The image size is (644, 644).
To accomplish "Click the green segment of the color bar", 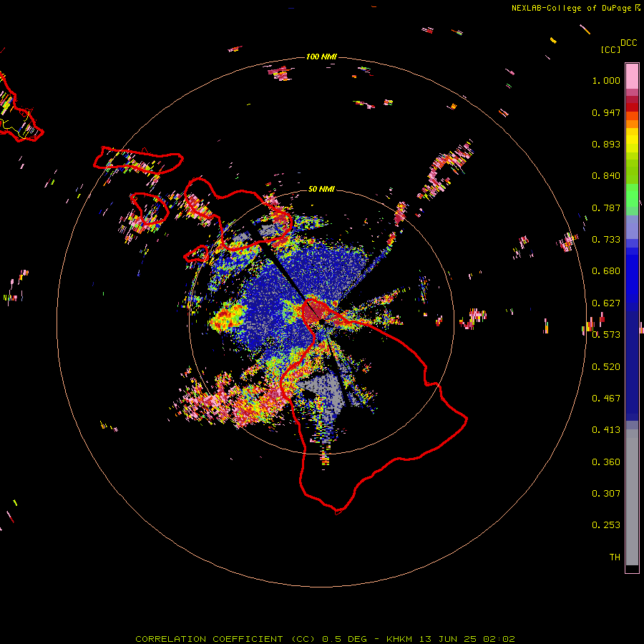I will (x=632, y=195).
